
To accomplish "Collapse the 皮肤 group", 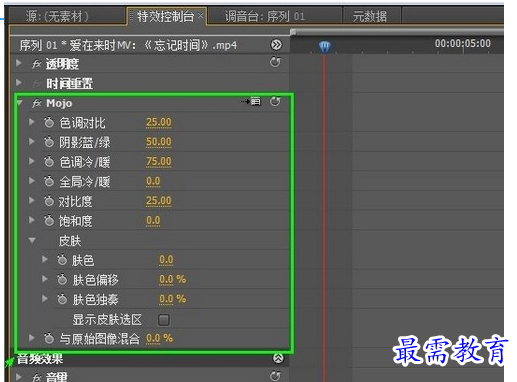I will coord(32,240).
